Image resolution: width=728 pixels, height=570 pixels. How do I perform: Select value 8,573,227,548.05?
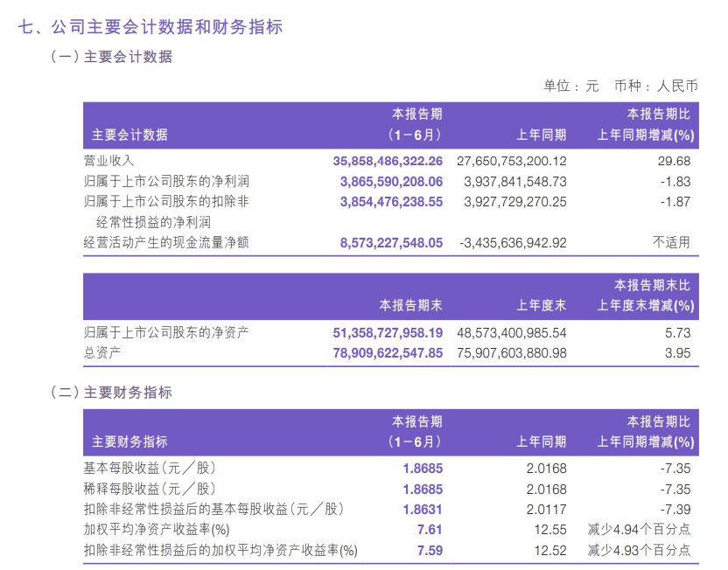click(x=391, y=242)
